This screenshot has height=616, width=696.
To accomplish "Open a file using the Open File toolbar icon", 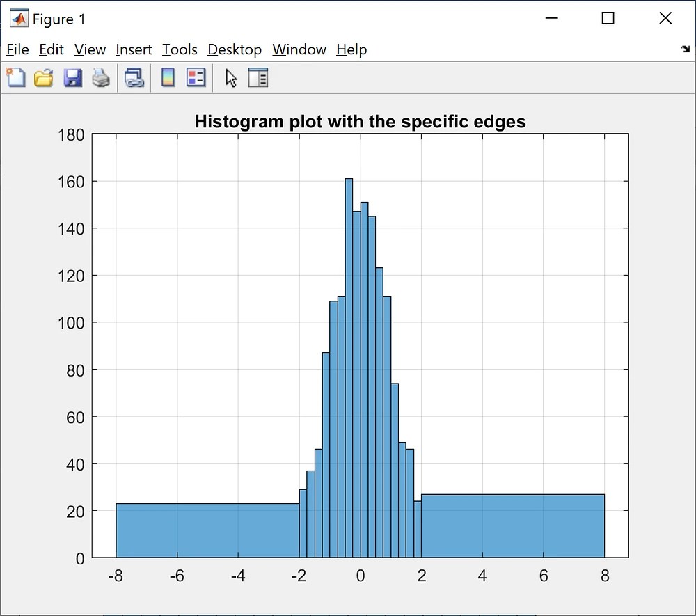I will [44, 77].
